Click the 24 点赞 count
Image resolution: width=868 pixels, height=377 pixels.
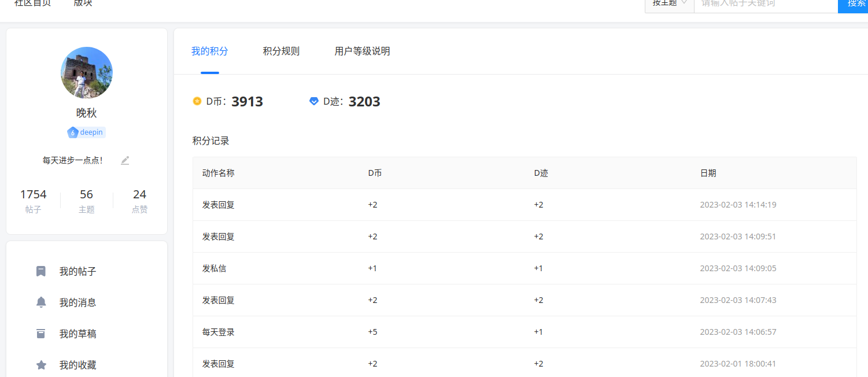click(139, 201)
